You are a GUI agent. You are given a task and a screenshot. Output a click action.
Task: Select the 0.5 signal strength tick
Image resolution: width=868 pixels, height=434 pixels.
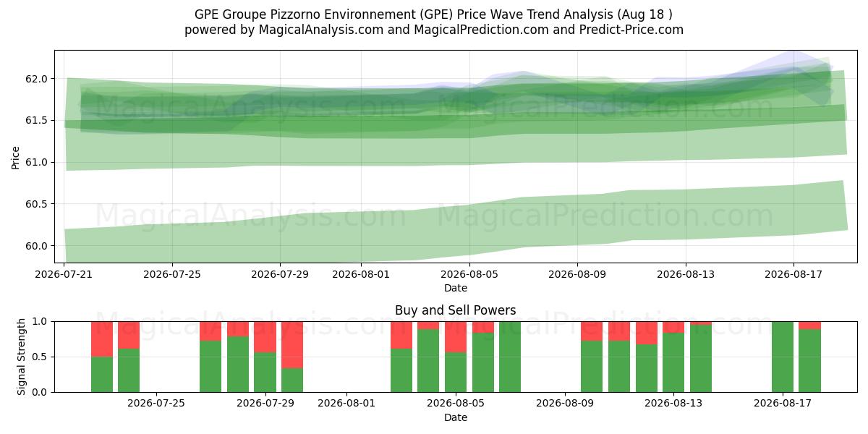point(41,357)
